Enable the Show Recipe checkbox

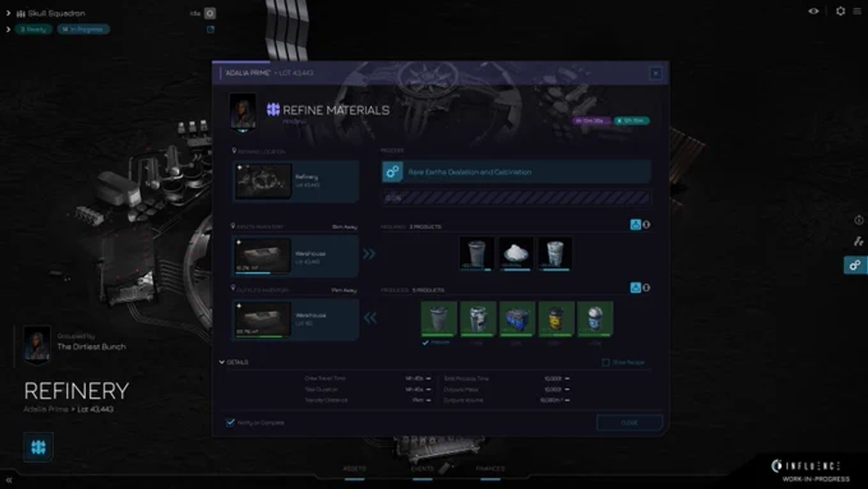(606, 362)
